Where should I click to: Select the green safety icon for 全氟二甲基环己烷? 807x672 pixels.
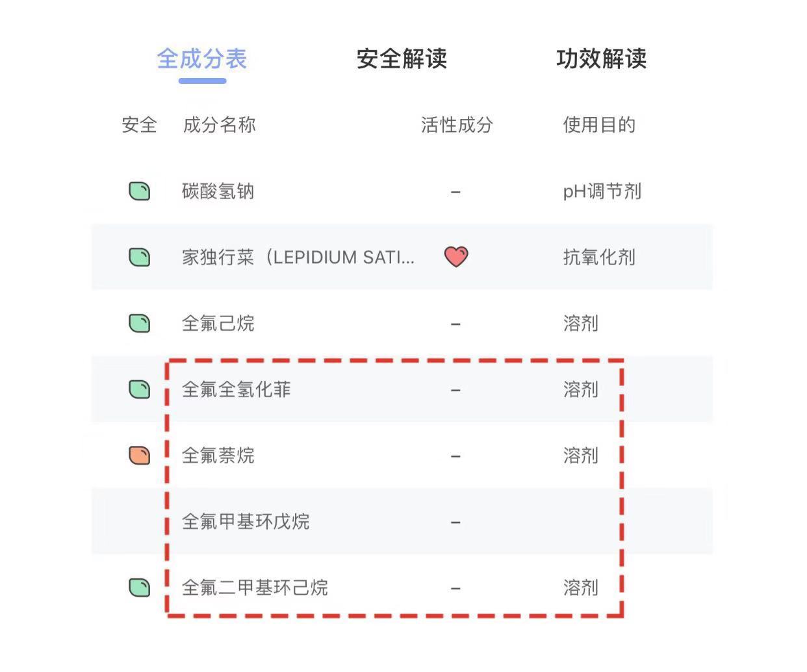[140, 588]
